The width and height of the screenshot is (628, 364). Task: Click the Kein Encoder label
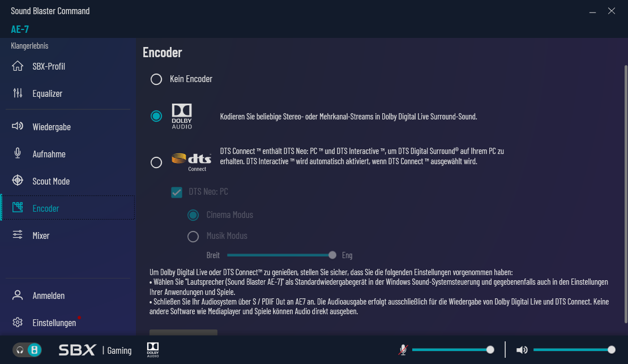pos(191,79)
